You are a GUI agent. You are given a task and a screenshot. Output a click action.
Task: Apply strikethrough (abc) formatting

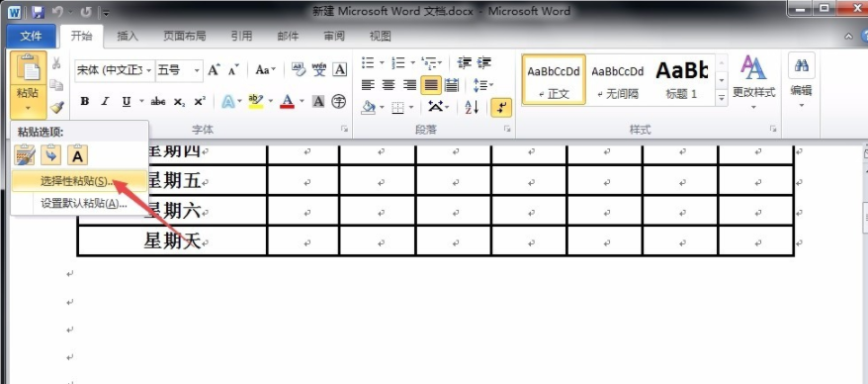coord(158,101)
